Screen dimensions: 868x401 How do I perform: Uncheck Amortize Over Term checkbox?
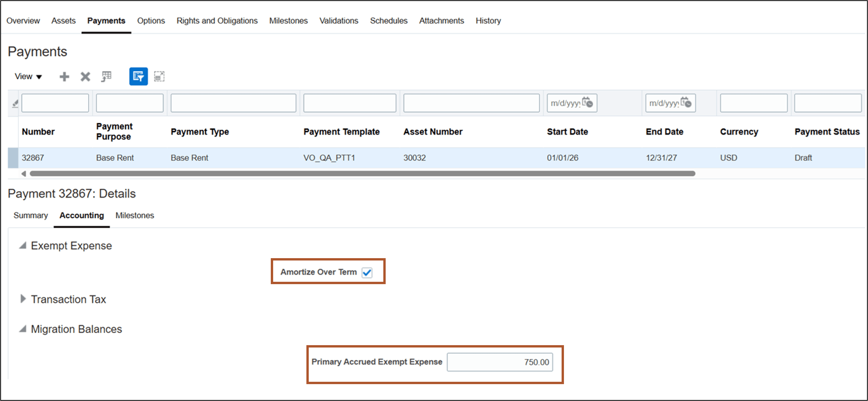click(367, 272)
